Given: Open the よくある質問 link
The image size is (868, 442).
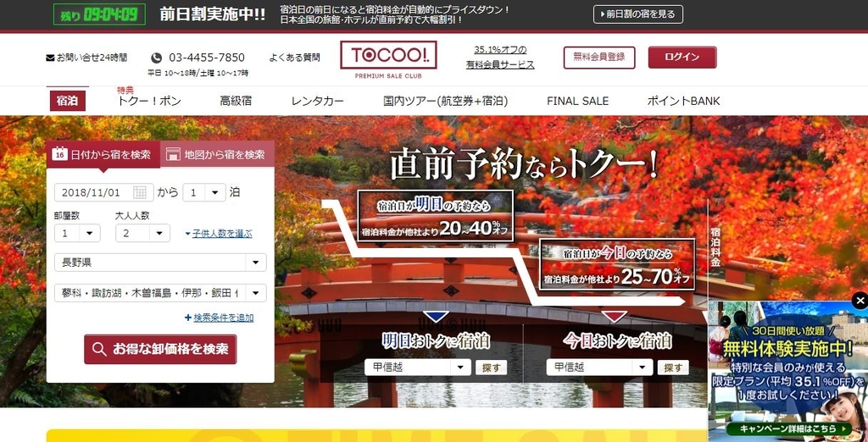Looking at the screenshot, I should coord(294,58).
